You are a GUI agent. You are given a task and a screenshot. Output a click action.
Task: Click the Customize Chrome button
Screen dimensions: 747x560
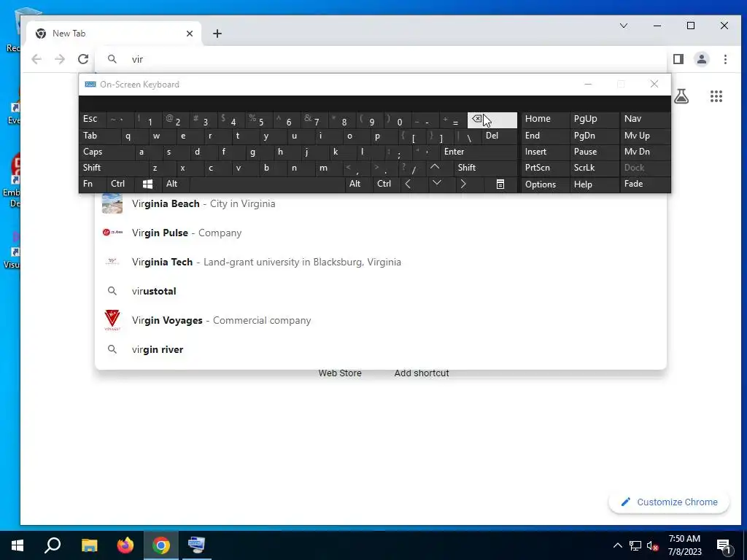[669, 502]
